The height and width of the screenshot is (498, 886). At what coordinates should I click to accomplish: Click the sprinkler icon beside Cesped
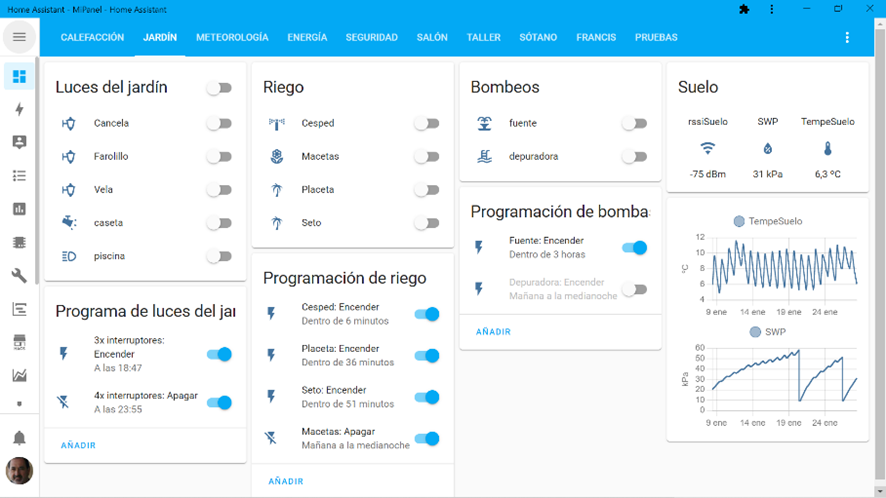tap(277, 124)
